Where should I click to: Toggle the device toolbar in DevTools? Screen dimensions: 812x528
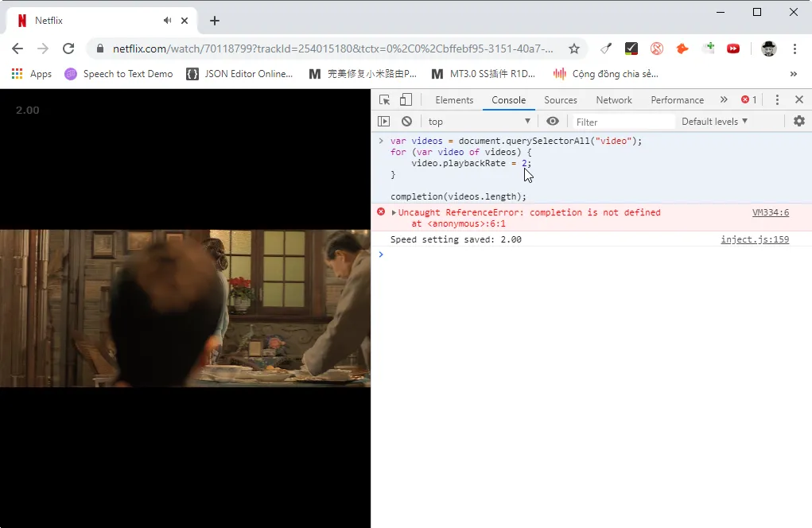pos(406,100)
